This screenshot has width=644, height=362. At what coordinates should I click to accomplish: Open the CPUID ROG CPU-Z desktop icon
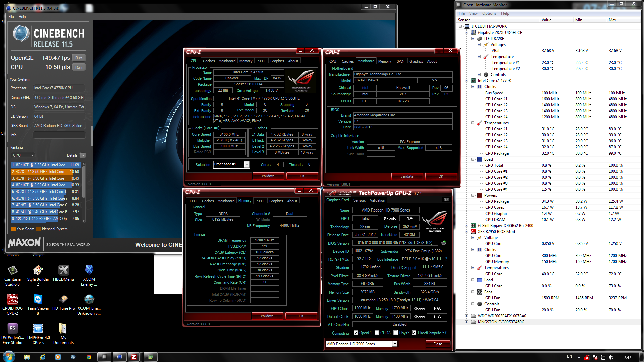(12, 299)
